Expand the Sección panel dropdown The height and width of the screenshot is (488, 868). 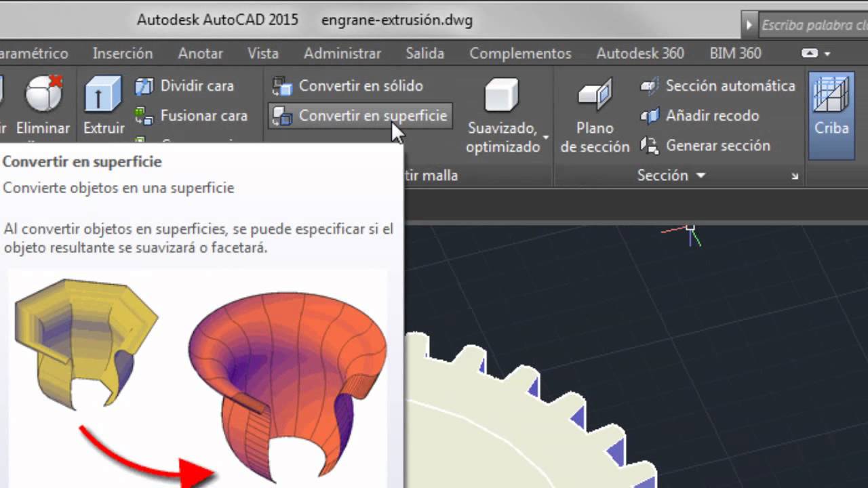(671, 176)
